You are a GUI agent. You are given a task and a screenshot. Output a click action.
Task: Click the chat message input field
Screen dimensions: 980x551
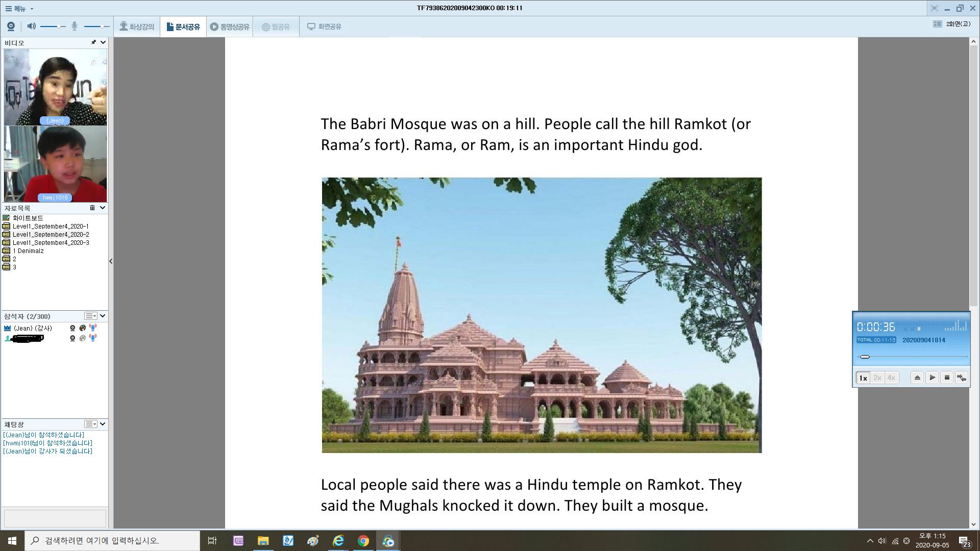[55, 518]
